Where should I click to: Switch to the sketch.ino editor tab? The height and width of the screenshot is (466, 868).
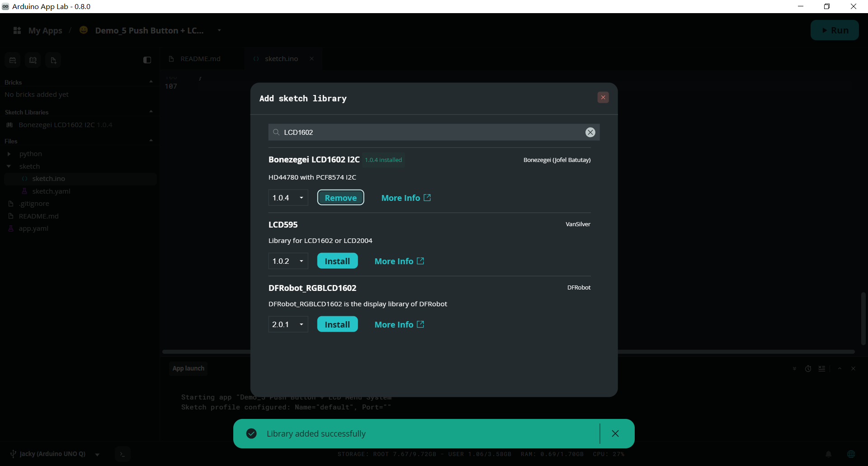coord(281,59)
